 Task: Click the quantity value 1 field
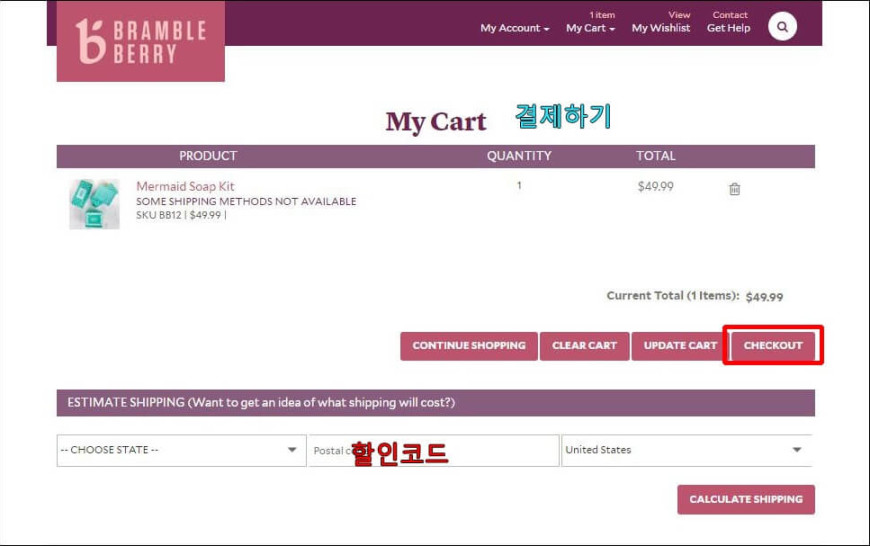click(519, 185)
